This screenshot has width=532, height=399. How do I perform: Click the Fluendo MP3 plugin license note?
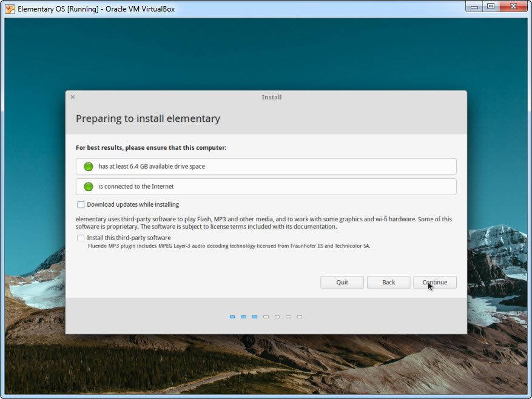(229, 246)
